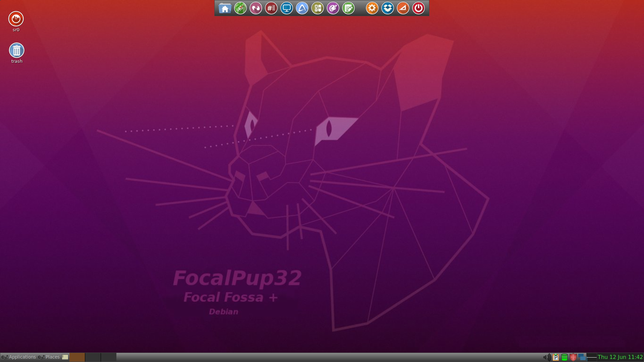Viewport: 644px width, 362px height.
Task: Click the network monitors tray icon
Action: pyautogui.click(x=582, y=357)
